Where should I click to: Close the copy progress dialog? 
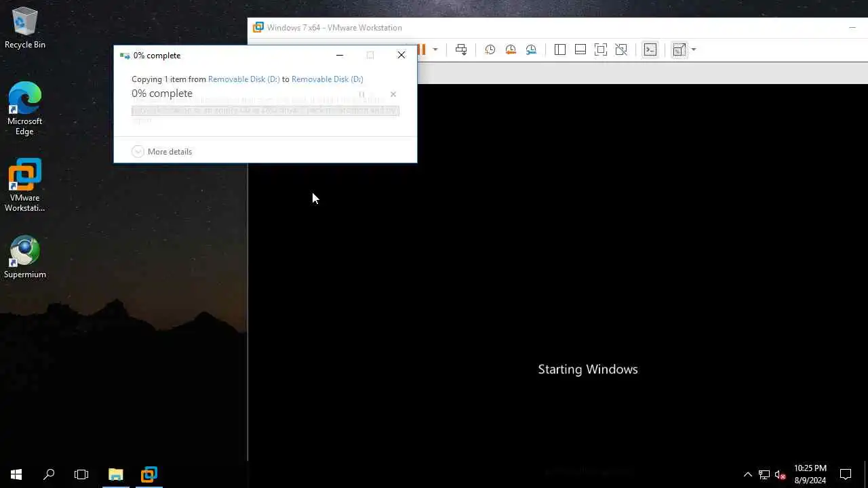401,55
